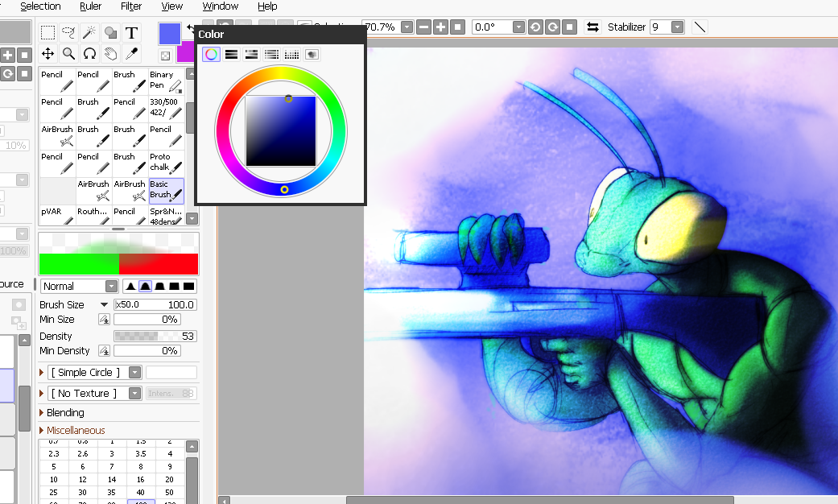The width and height of the screenshot is (838, 504).
Task: Select the pVAR brush preset
Action: coord(56,215)
